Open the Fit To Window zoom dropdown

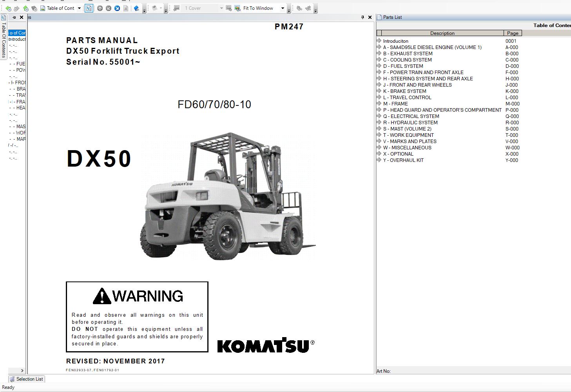(283, 8)
